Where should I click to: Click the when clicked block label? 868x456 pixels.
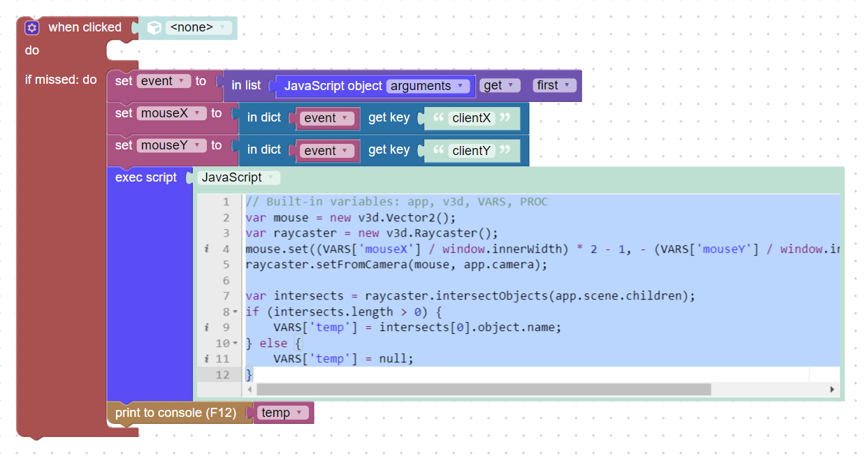coord(85,28)
